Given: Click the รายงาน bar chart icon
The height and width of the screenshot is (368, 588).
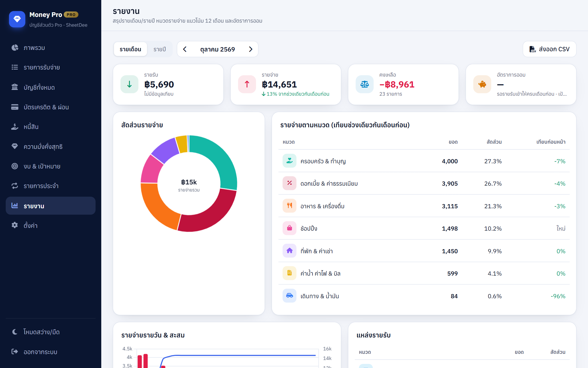Looking at the screenshot, I should click(x=15, y=206).
